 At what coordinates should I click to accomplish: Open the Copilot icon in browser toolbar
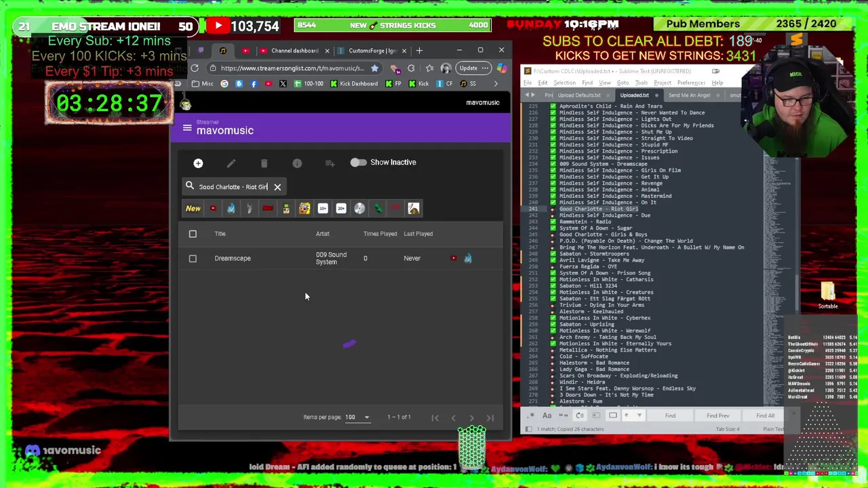point(501,68)
